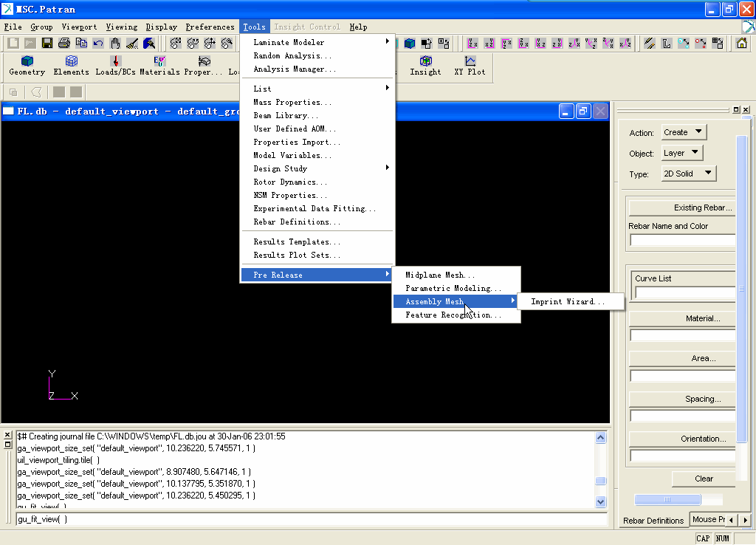The height and width of the screenshot is (545, 756).
Task: Open the XY Plot application
Action: pyautogui.click(x=470, y=66)
